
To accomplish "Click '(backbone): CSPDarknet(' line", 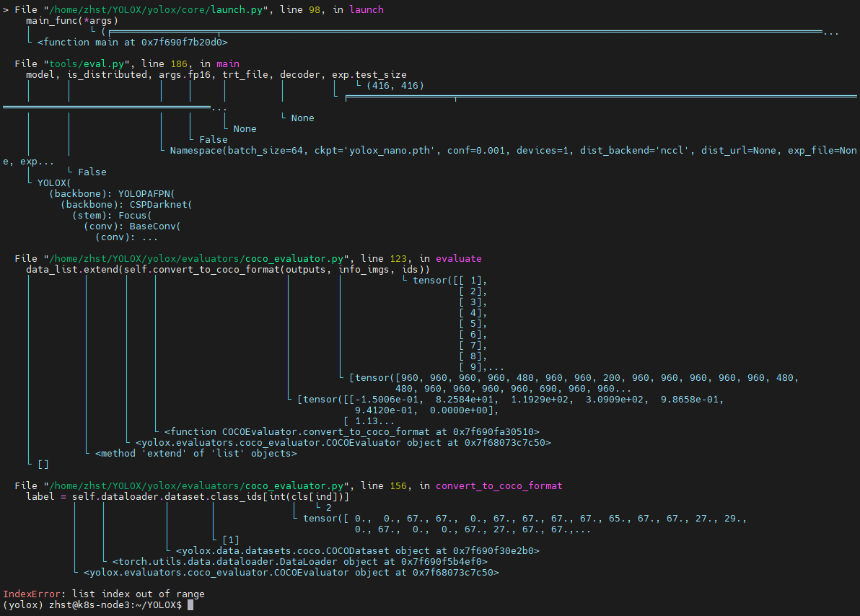I will tap(126, 205).
